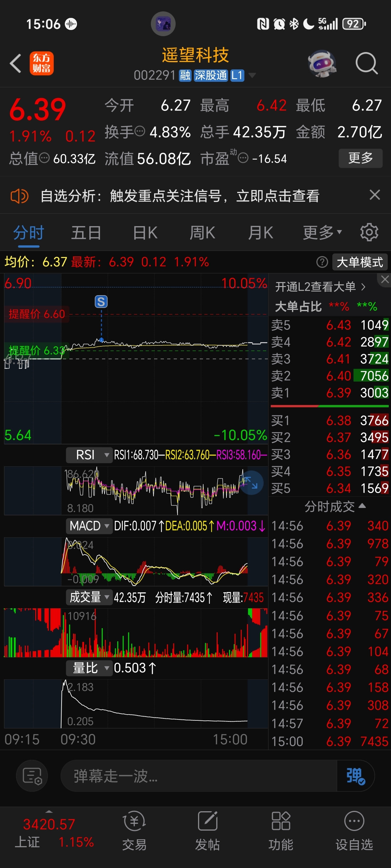
Task: Expand the stock title dropdown arrow
Action: point(252,76)
